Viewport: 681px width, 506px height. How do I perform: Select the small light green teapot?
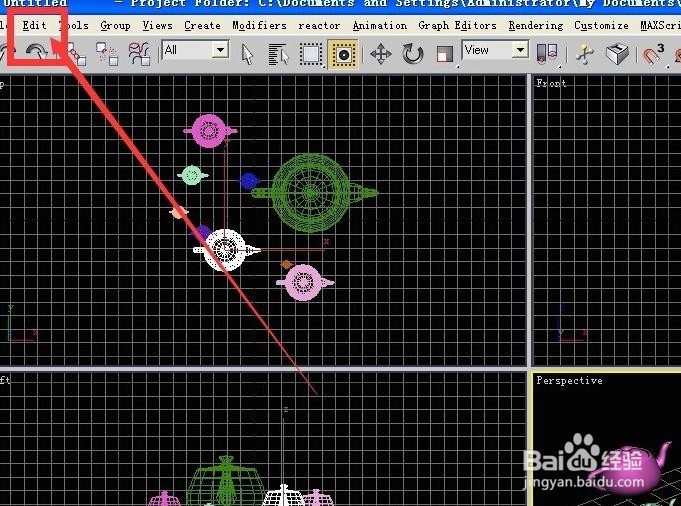click(x=192, y=175)
